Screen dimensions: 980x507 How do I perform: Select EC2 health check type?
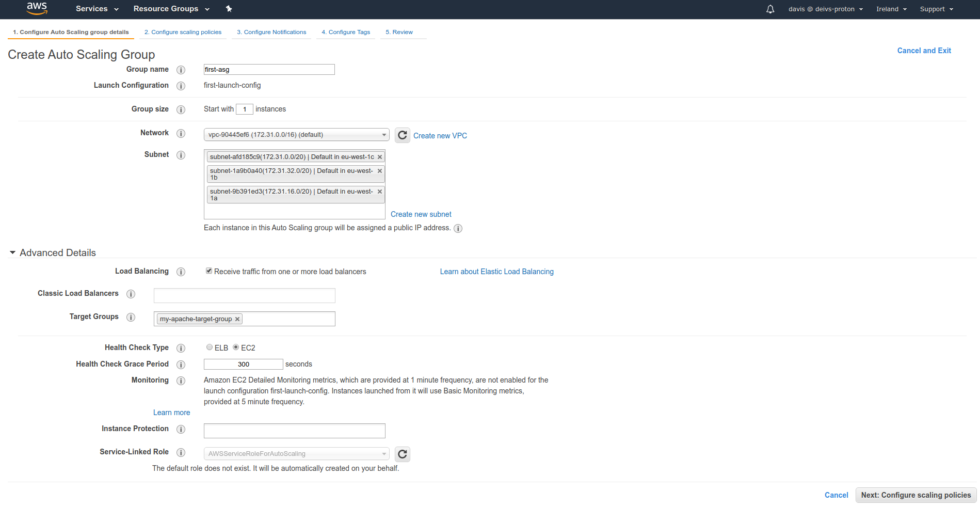(236, 347)
